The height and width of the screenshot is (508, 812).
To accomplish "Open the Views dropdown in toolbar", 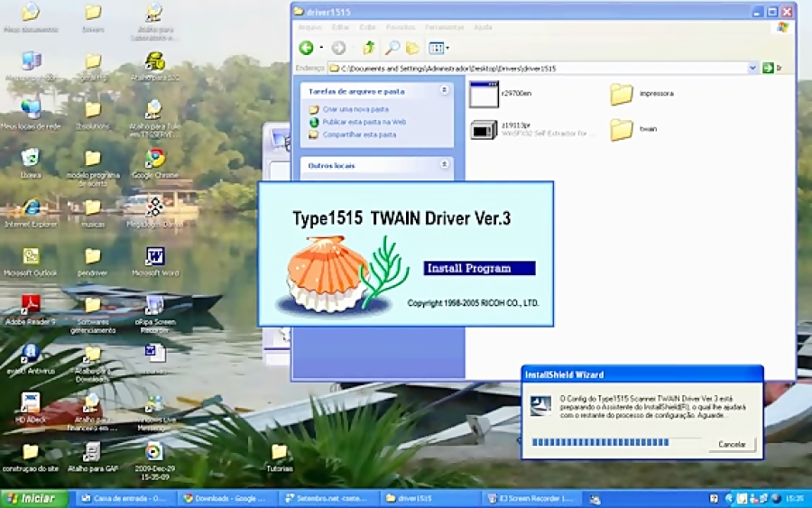I will (x=438, y=48).
